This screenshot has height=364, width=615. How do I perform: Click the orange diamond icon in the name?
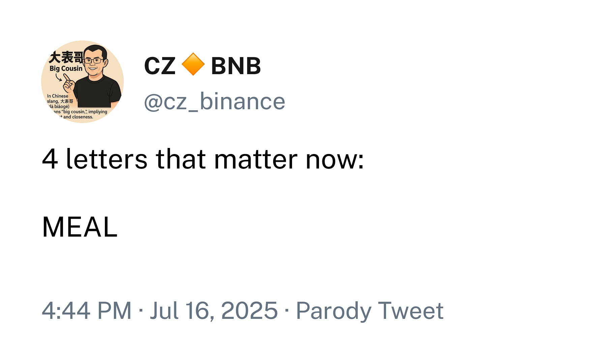pyautogui.click(x=193, y=64)
